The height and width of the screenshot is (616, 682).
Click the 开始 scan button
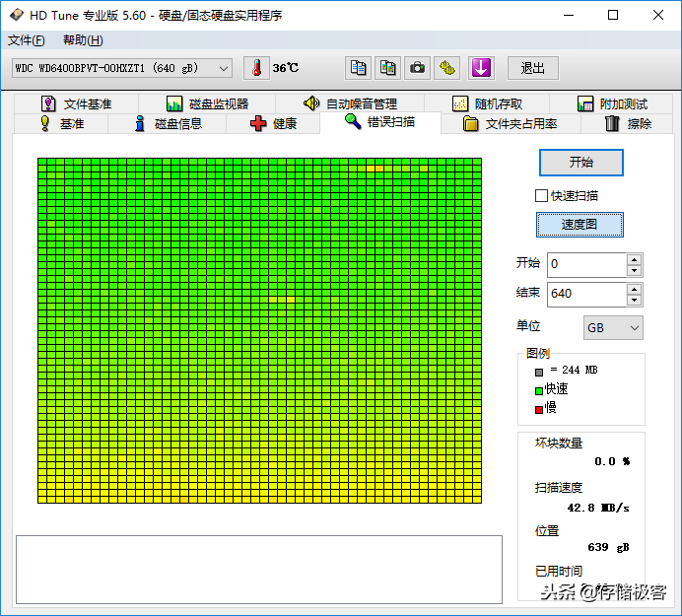pyautogui.click(x=581, y=163)
